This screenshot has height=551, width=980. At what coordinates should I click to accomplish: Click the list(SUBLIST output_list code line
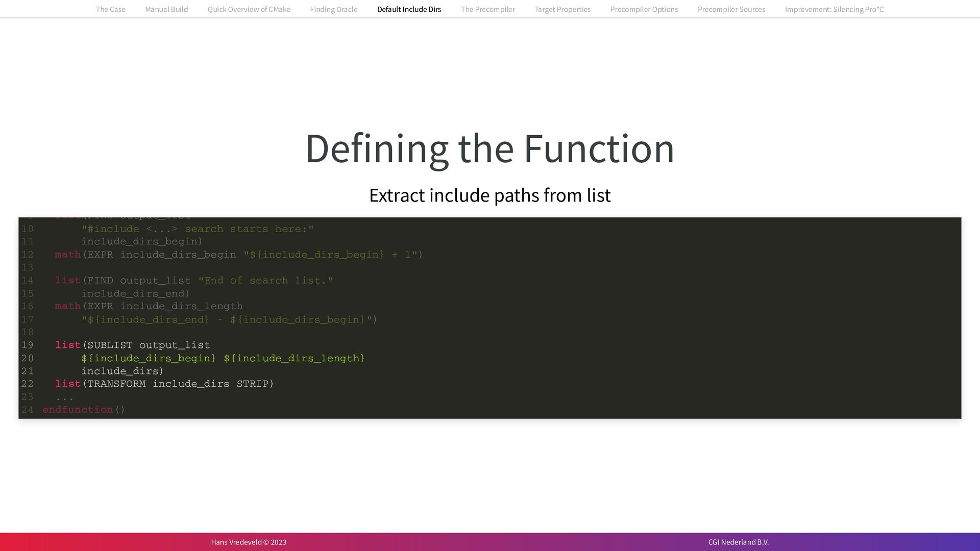click(133, 345)
